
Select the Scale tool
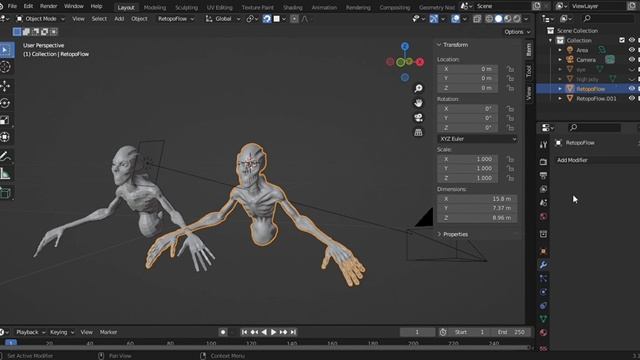(x=5, y=120)
